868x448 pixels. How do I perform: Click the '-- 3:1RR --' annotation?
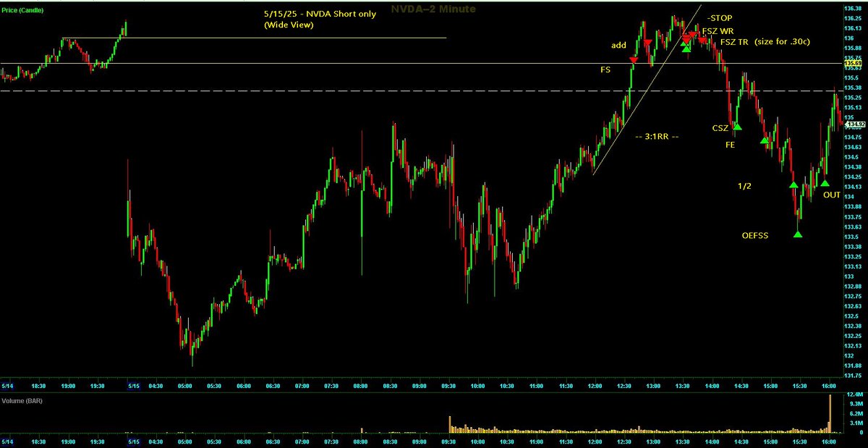pyautogui.click(x=656, y=138)
